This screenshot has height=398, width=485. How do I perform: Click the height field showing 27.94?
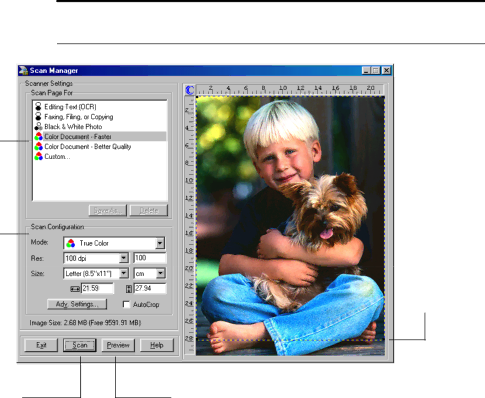click(150, 288)
